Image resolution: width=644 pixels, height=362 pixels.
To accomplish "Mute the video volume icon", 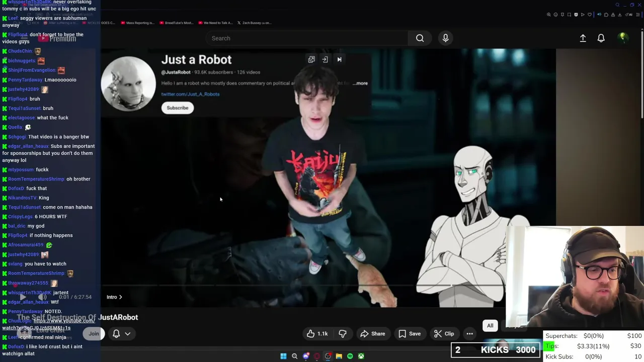I will coord(43,297).
